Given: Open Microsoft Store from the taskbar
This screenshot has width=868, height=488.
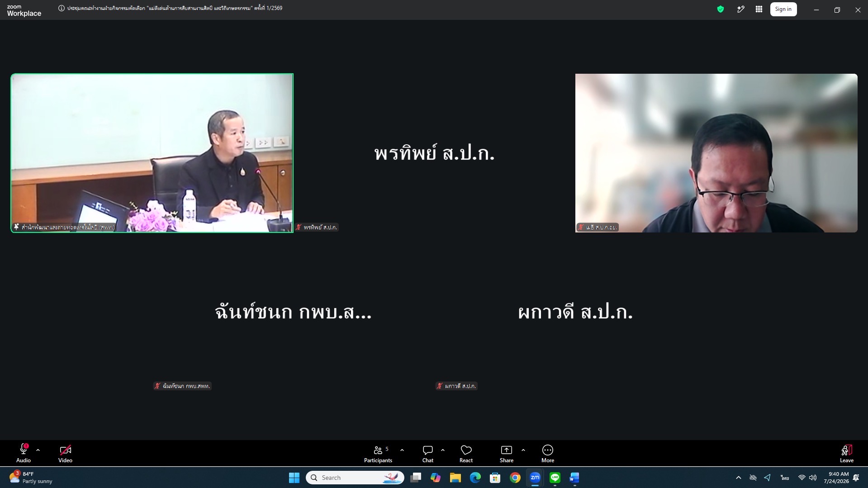Looking at the screenshot, I should (x=495, y=478).
